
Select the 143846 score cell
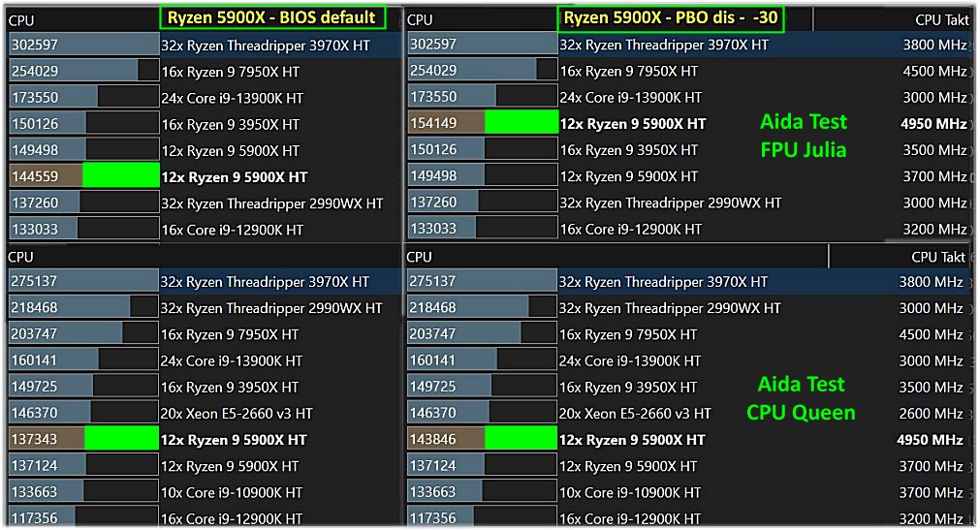click(x=446, y=439)
